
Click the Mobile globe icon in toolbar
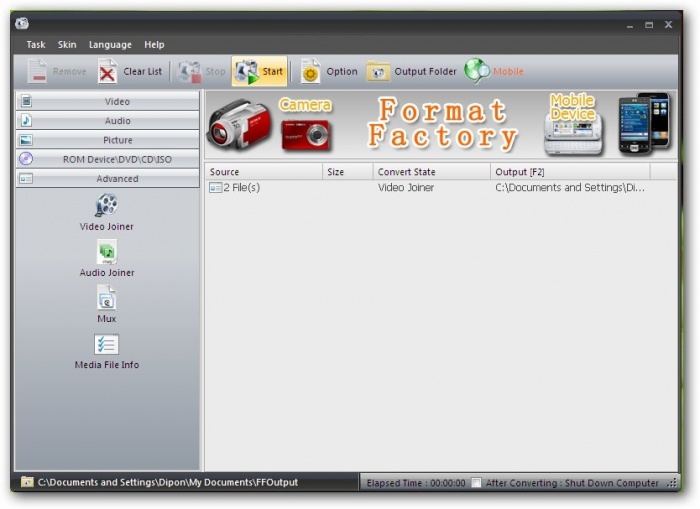click(477, 71)
